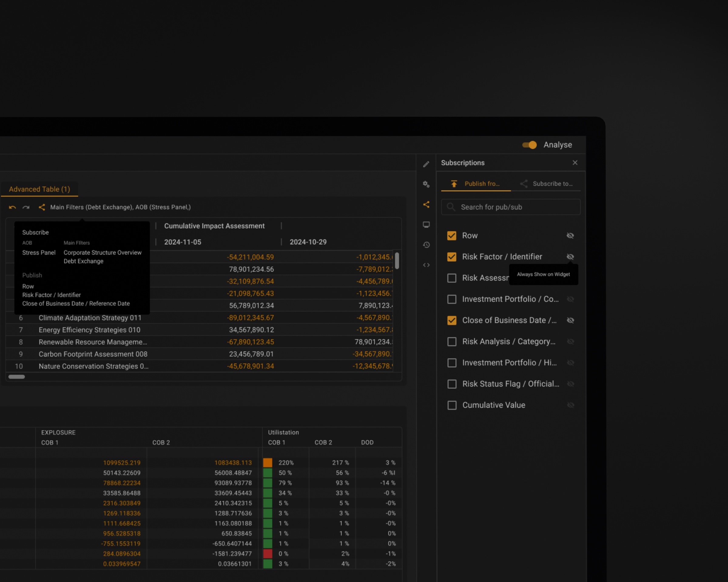Screen dimensions: 728x582
Task: Select the Energy Efficiency Strategies 010 row
Action: pyautogui.click(x=199, y=330)
